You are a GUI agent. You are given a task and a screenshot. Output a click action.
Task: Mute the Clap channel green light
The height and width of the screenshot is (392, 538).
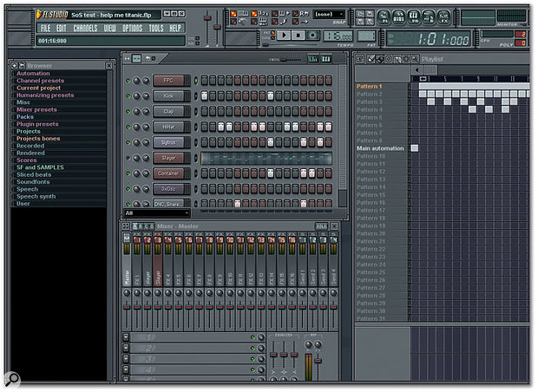(128, 112)
